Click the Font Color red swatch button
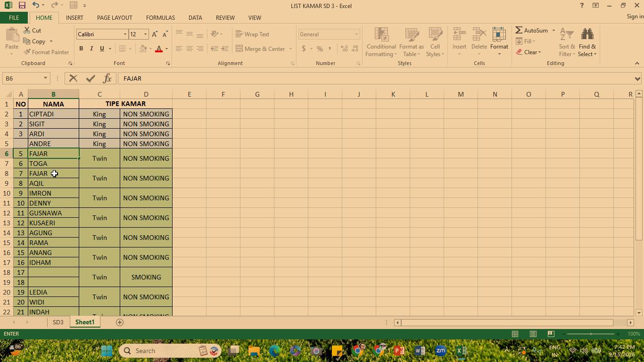Image resolution: width=644 pixels, height=362 pixels. point(159,49)
